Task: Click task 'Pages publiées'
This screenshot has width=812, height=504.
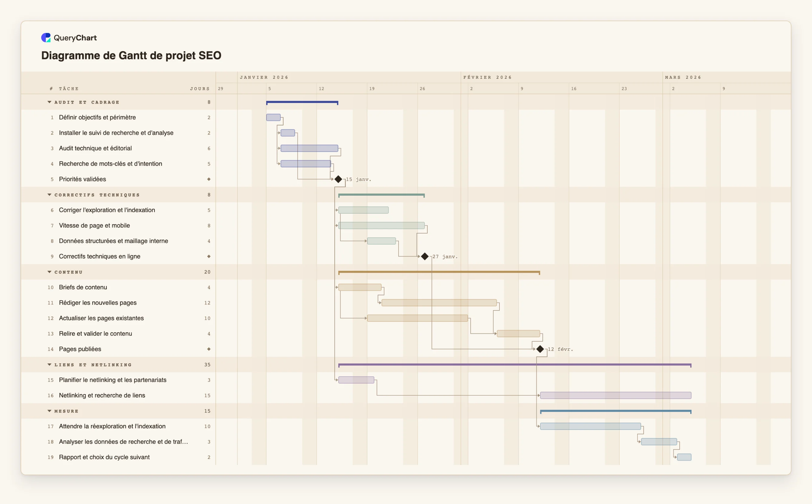Action: [x=80, y=349]
